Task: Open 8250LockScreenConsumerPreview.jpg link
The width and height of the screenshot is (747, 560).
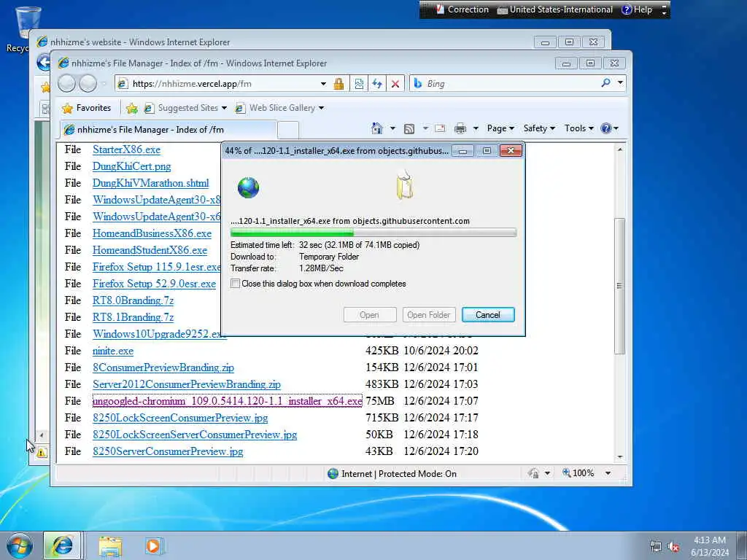Action: point(180,418)
